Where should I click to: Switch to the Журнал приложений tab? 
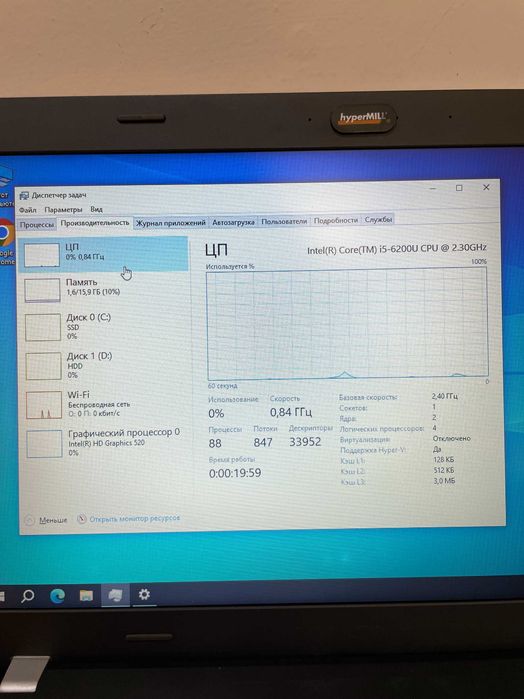[x=171, y=222]
